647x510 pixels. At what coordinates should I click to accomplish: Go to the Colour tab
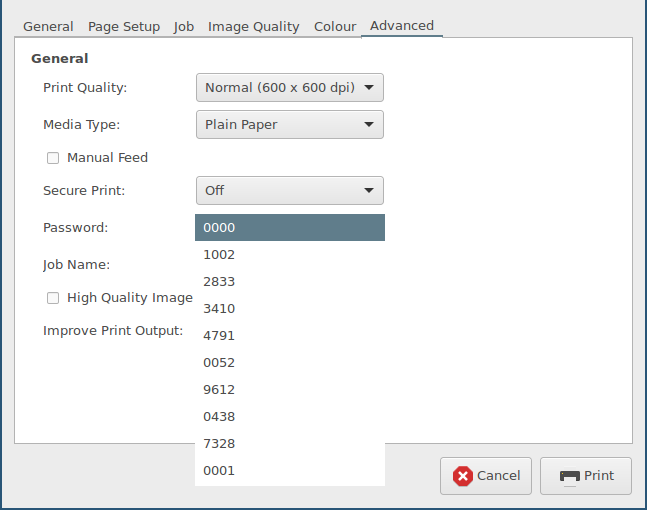click(335, 26)
